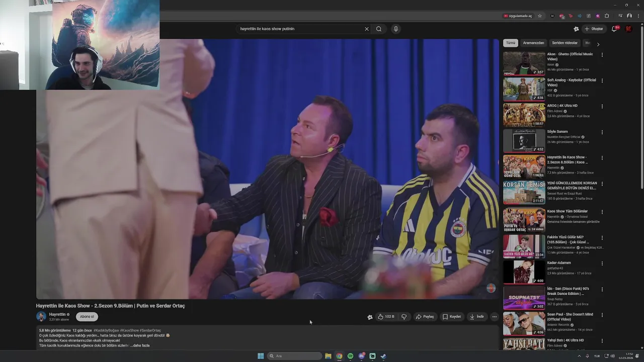Open the 'Akon - Ghetto' video thumbnail

click(x=524, y=63)
